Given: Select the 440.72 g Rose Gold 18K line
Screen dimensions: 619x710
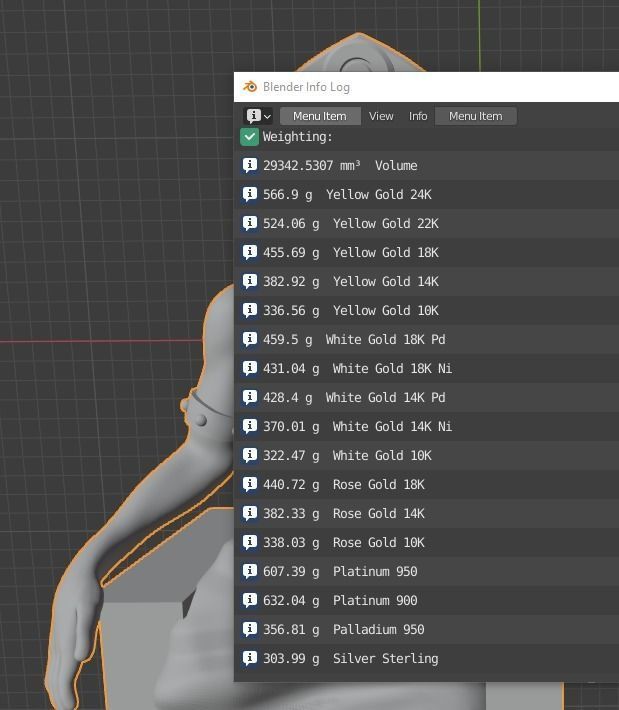Looking at the screenshot, I should (427, 485).
